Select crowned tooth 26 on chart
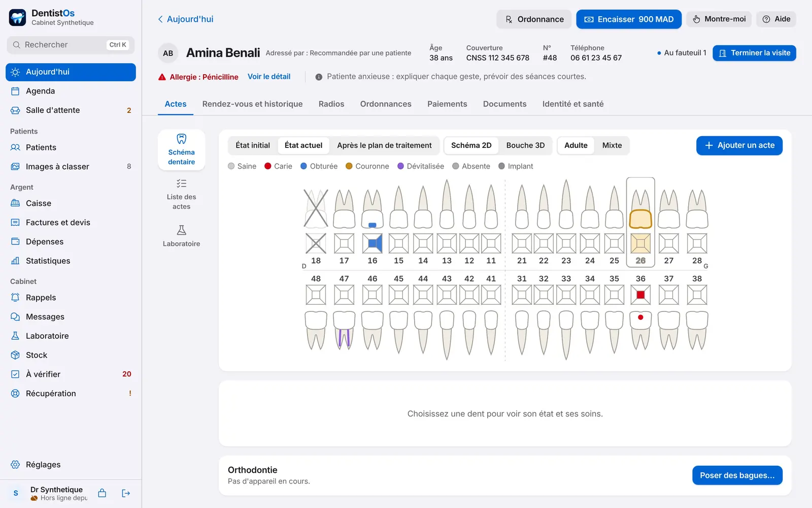The height and width of the screenshot is (508, 812). click(640, 222)
